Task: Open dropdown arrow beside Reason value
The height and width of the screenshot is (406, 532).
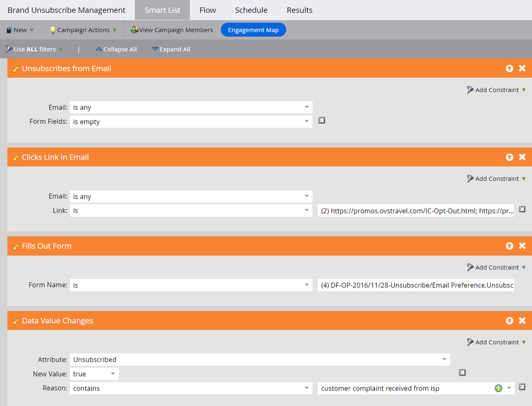Action: pyautogui.click(x=509, y=388)
